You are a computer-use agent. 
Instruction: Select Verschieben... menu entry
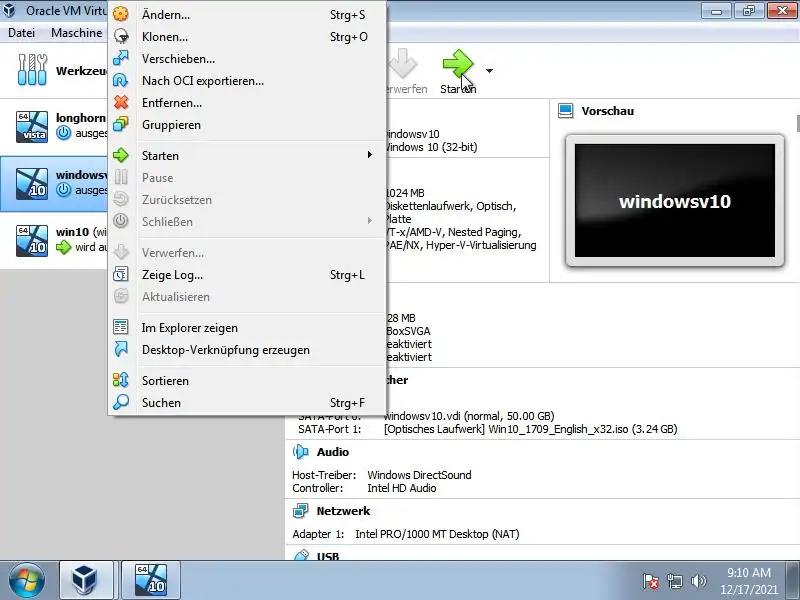(x=247, y=59)
